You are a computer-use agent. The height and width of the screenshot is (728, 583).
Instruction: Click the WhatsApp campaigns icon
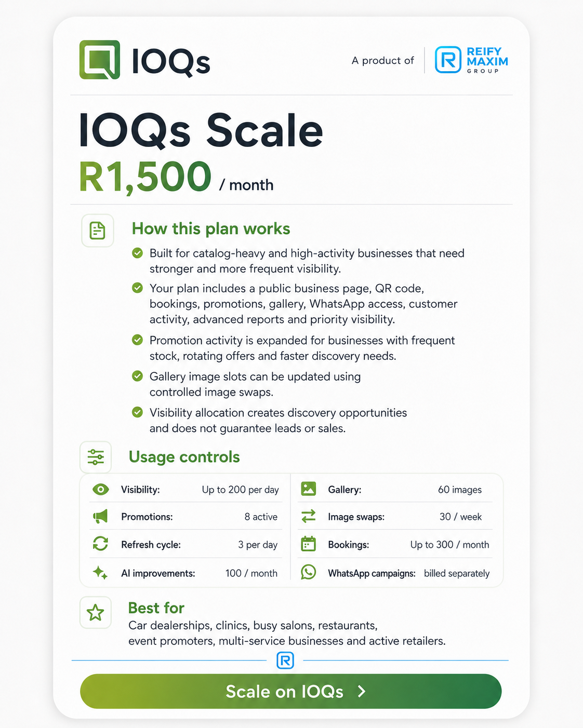(309, 572)
